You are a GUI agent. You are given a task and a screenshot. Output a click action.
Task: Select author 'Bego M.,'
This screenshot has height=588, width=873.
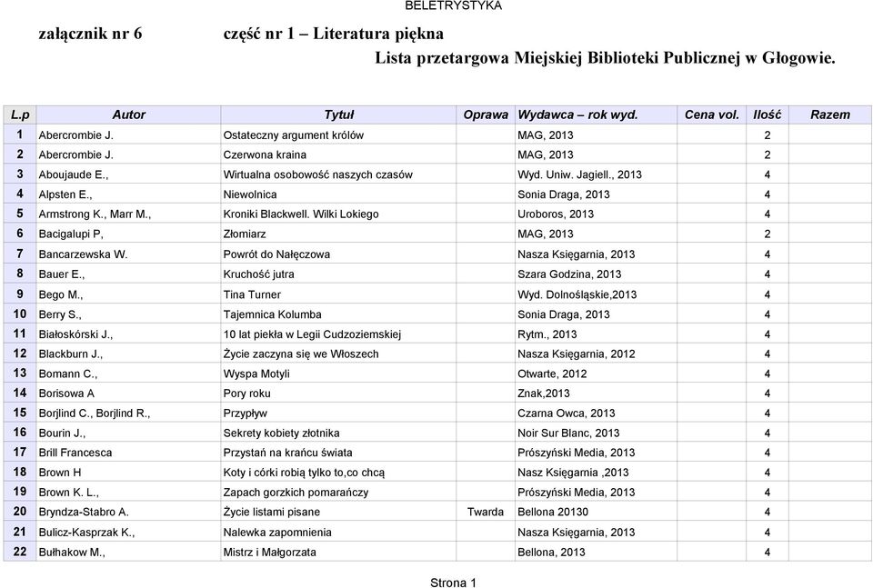(x=61, y=294)
